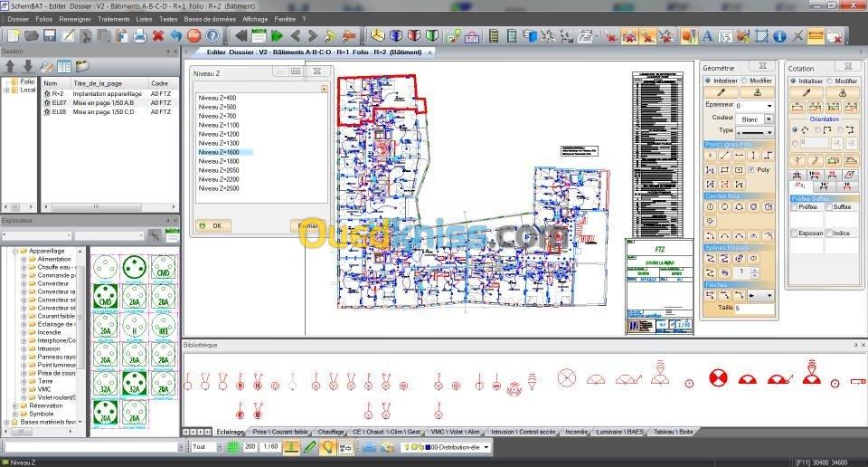This screenshot has height=467, width=868.
Task: Click the green double arrow next folio icon
Action: 277,36
